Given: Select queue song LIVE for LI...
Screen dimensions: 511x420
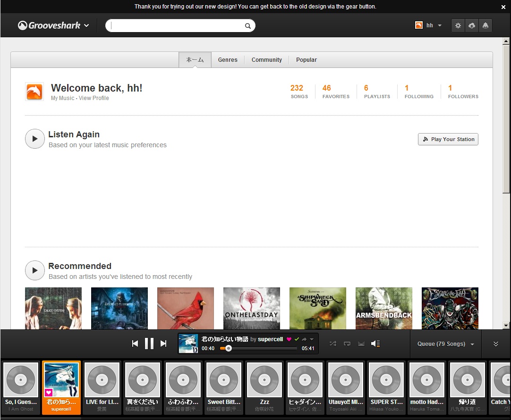Looking at the screenshot, I should tap(102, 387).
